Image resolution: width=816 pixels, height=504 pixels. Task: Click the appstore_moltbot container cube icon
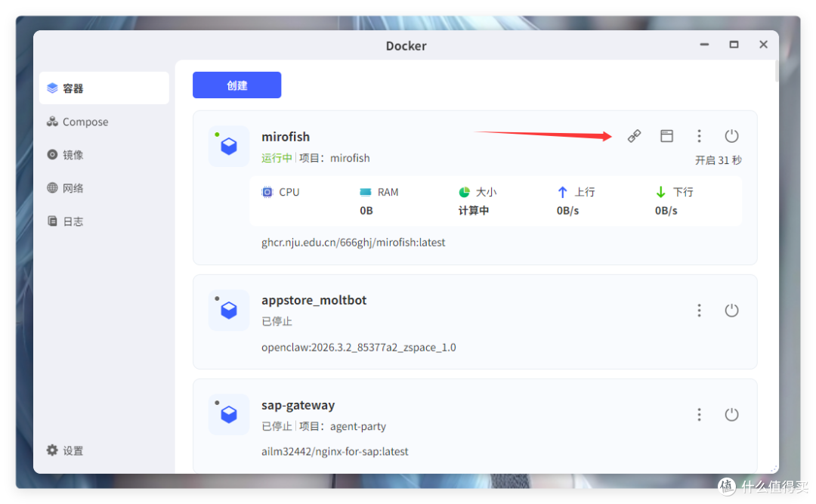click(x=229, y=311)
